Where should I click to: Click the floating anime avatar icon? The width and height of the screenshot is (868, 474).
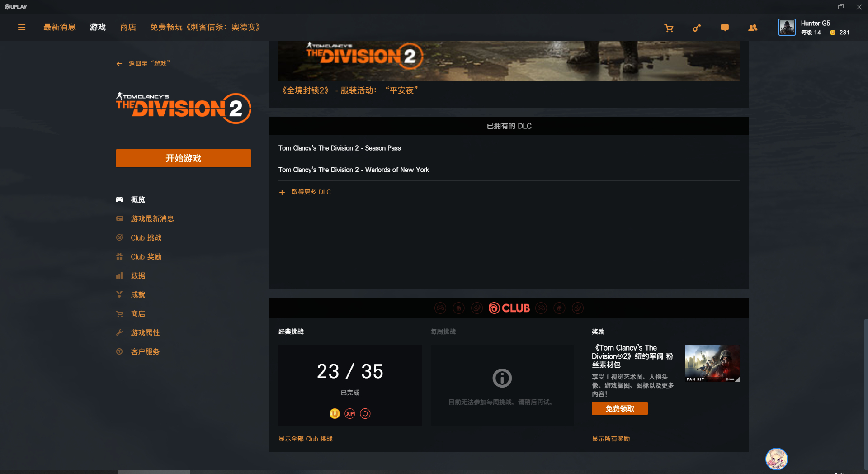click(776, 459)
